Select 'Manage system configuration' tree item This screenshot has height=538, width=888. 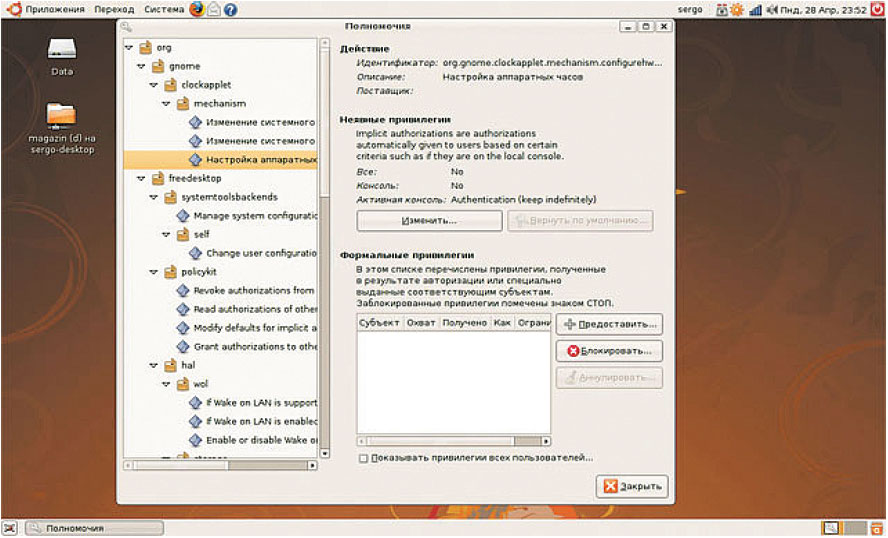254,215
